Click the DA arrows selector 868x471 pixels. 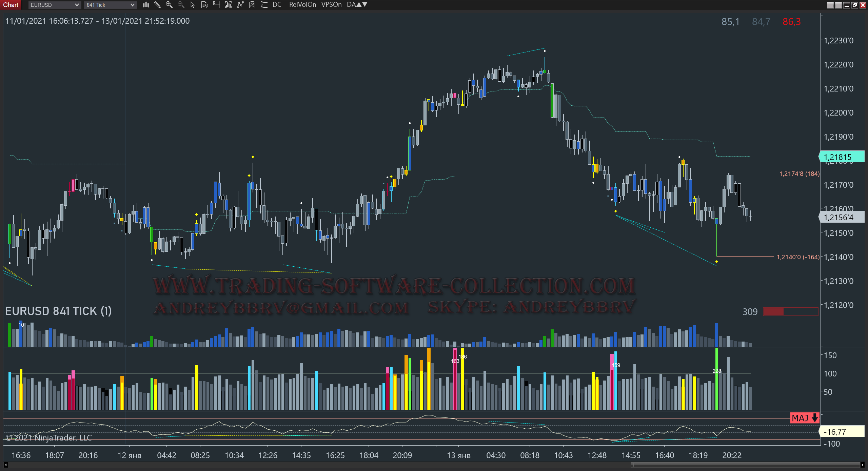click(357, 5)
